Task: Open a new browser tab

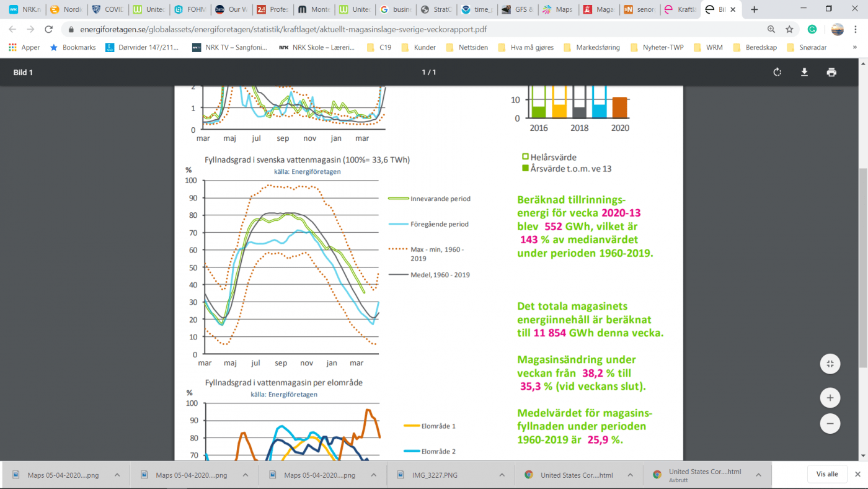Action: pos(755,9)
